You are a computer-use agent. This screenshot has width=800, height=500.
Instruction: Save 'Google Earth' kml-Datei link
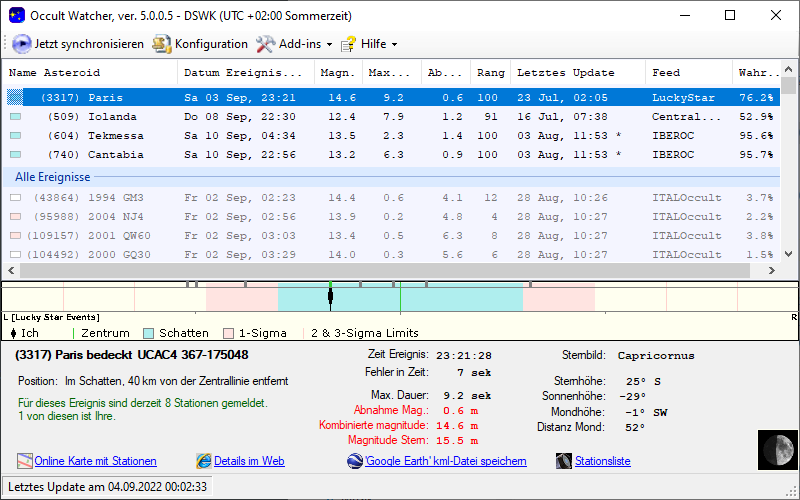(x=445, y=461)
